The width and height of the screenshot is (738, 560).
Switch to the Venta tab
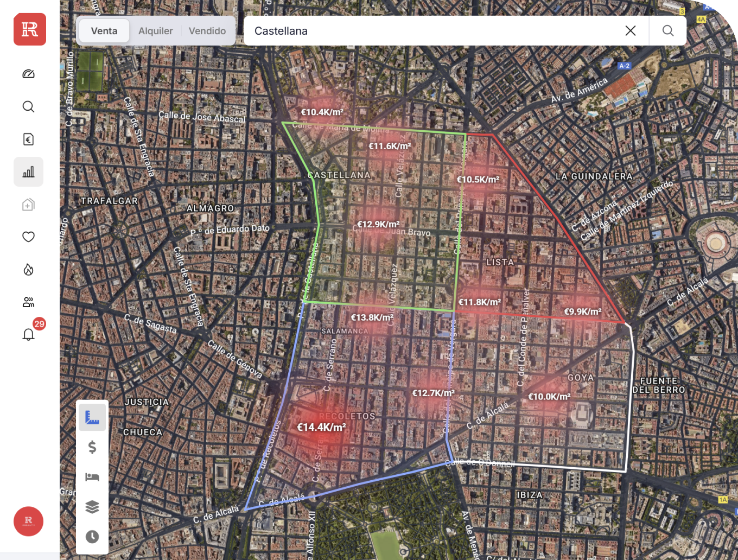point(104,31)
